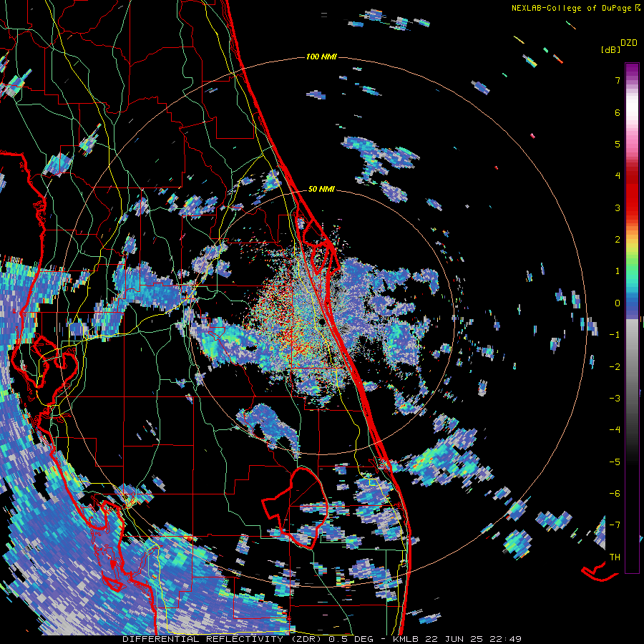Click the 'KMLB' radar site identifier
Image resolution: width=644 pixels, height=644 pixels.
[x=406, y=639]
